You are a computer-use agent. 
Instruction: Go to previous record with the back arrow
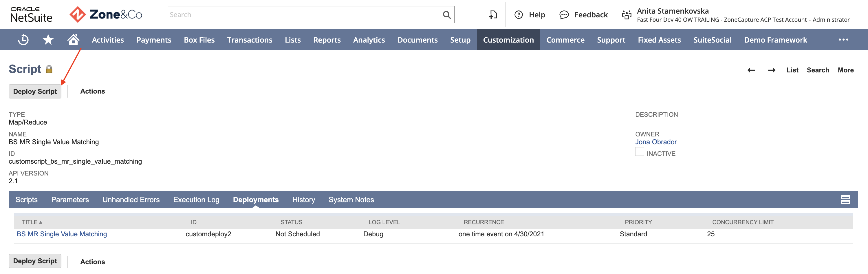[x=751, y=70]
